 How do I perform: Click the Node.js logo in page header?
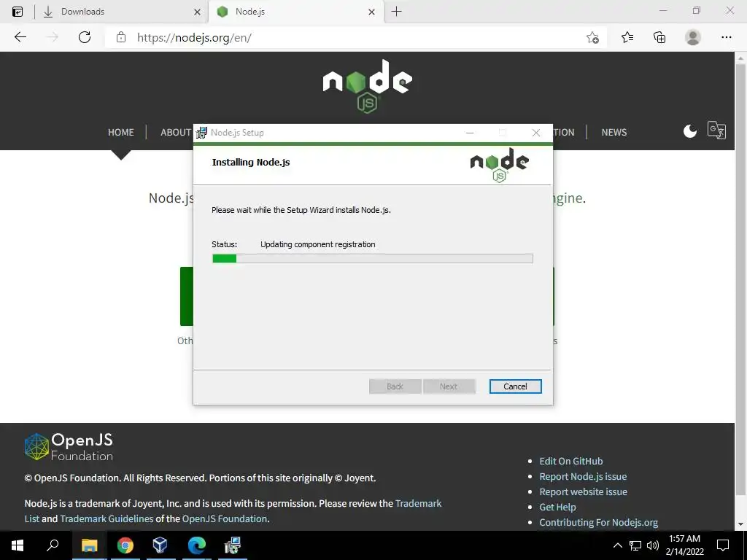point(368,86)
